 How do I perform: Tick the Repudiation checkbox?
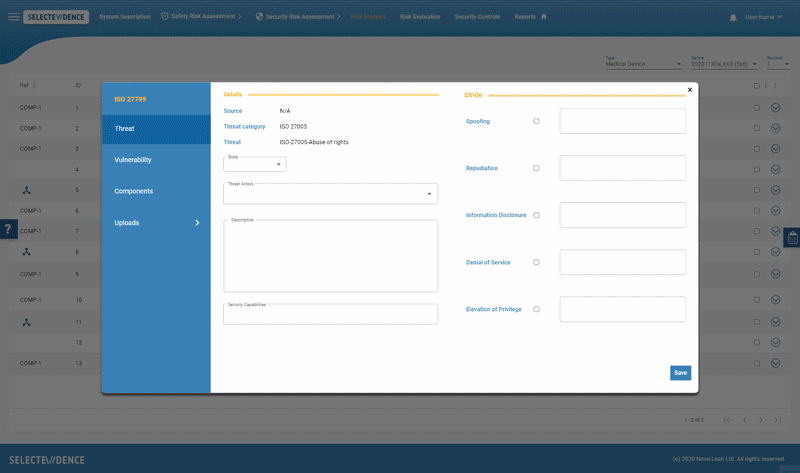click(536, 168)
